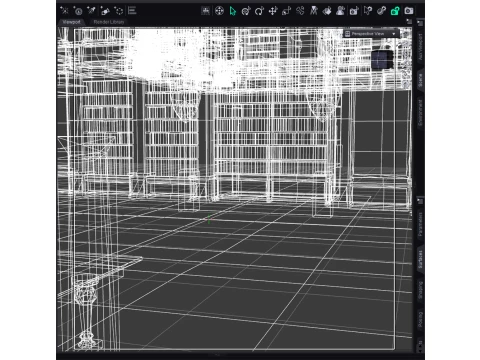Select the Geometry Editor arrow tool
Image resolution: width=480 pixels, height=360 pixels.
368,11
